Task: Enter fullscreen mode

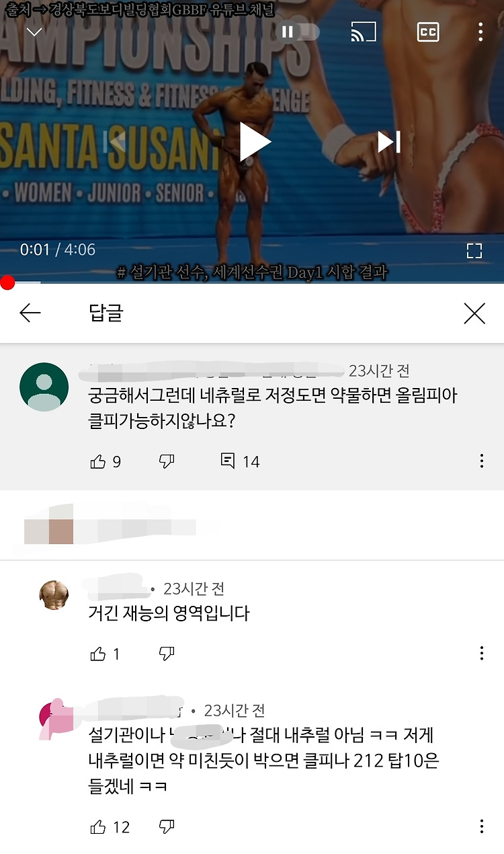Action: 474,251
